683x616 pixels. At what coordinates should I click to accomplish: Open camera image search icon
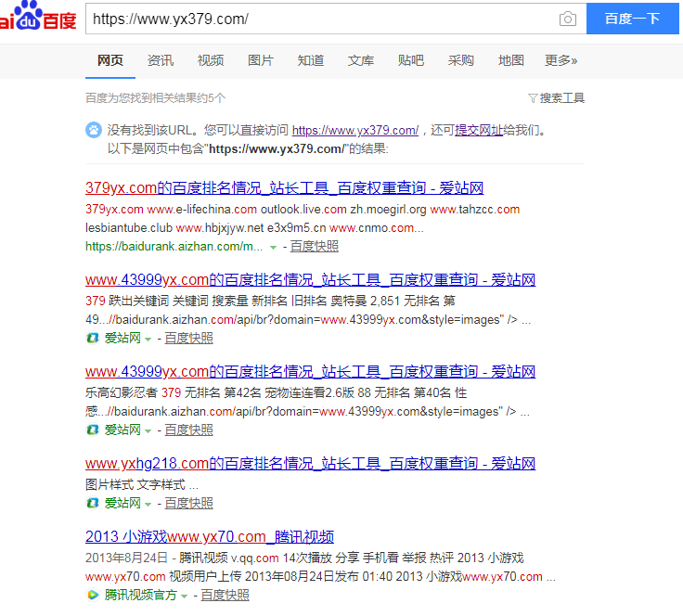point(568,19)
